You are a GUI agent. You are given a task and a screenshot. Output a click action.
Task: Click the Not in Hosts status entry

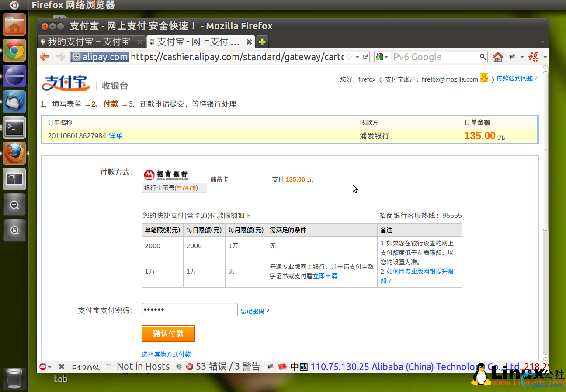pos(143,367)
